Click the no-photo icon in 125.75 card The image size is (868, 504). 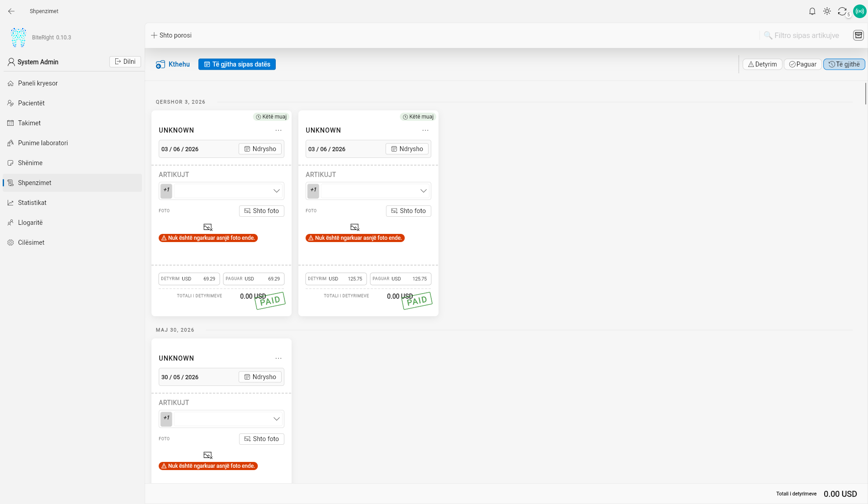[355, 227]
